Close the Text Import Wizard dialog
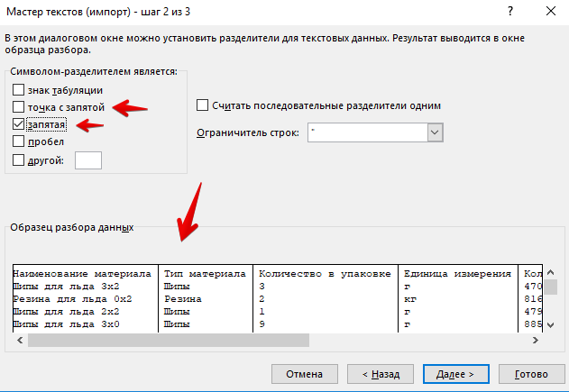The width and height of the screenshot is (569, 392). 549,14
